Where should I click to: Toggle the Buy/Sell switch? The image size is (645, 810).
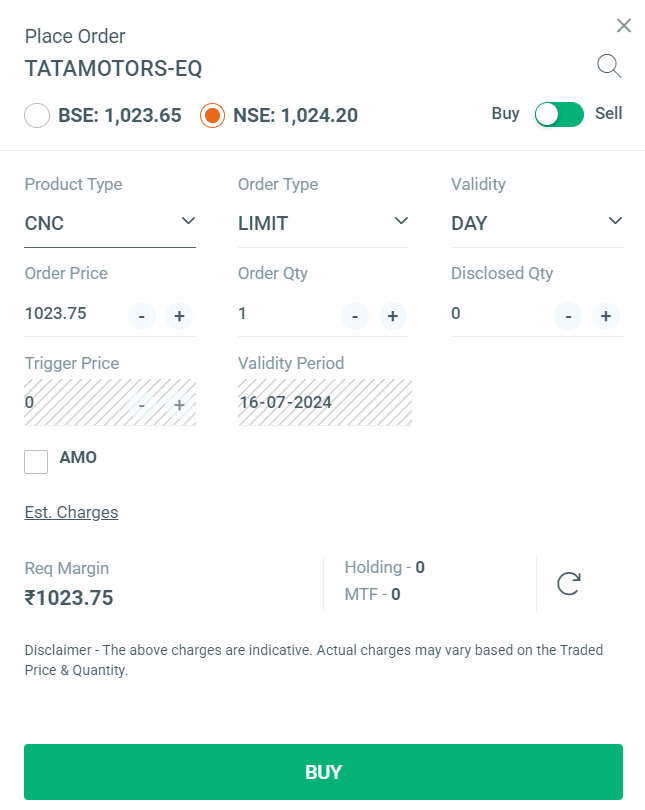click(x=558, y=114)
